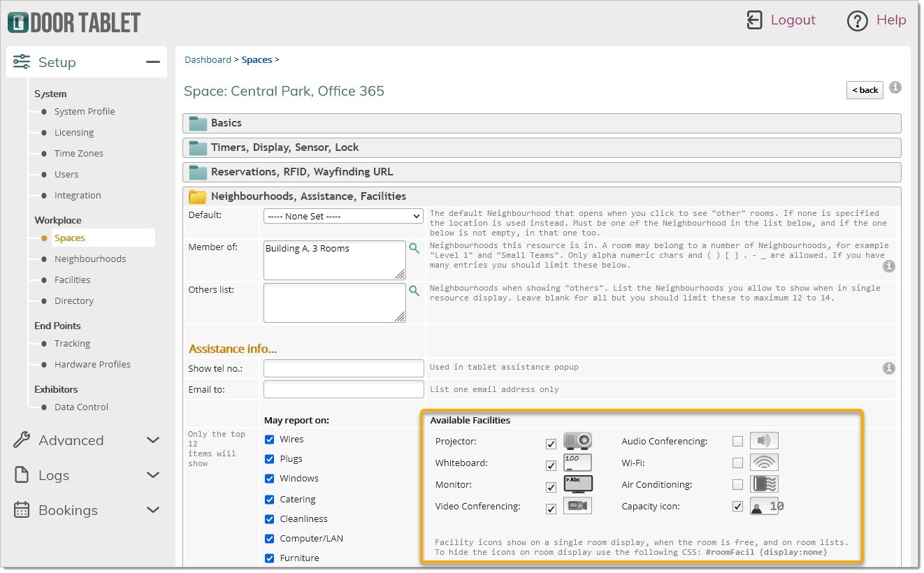Click the Video Conferencing camera icon
The height and width of the screenshot is (573, 924).
tap(578, 506)
